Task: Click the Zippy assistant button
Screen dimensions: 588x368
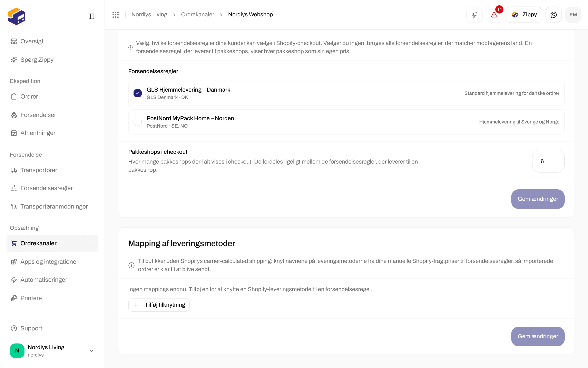Action: point(524,15)
